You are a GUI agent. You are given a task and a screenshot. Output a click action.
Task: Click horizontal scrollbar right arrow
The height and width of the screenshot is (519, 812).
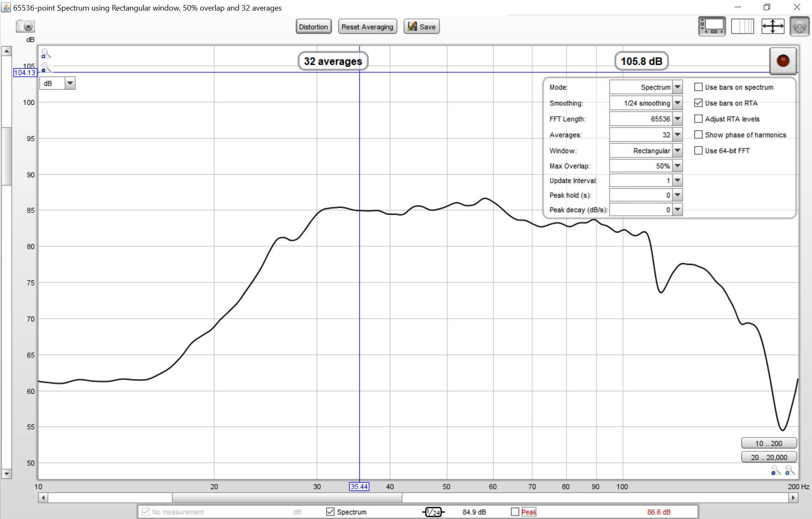(793, 498)
